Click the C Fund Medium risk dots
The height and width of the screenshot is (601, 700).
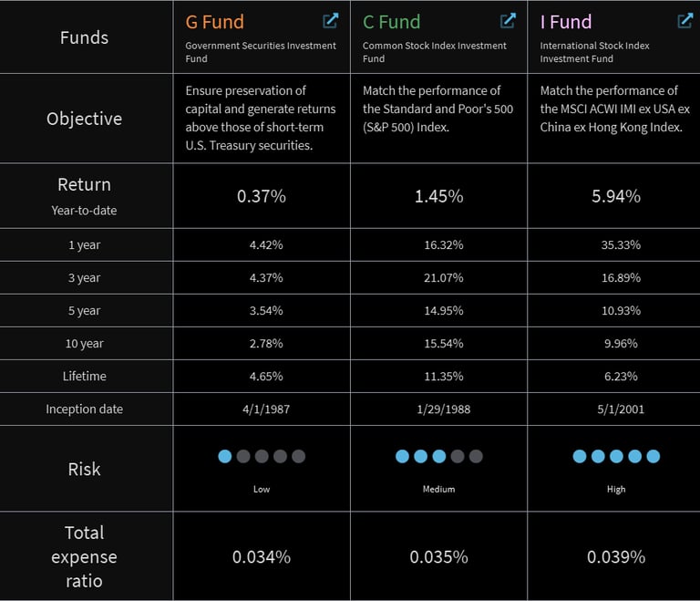(438, 456)
